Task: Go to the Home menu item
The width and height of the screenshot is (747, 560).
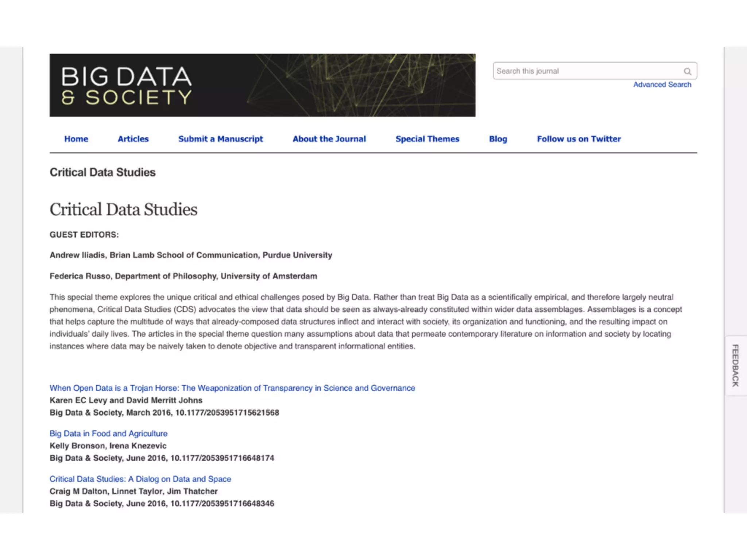Action: (76, 139)
